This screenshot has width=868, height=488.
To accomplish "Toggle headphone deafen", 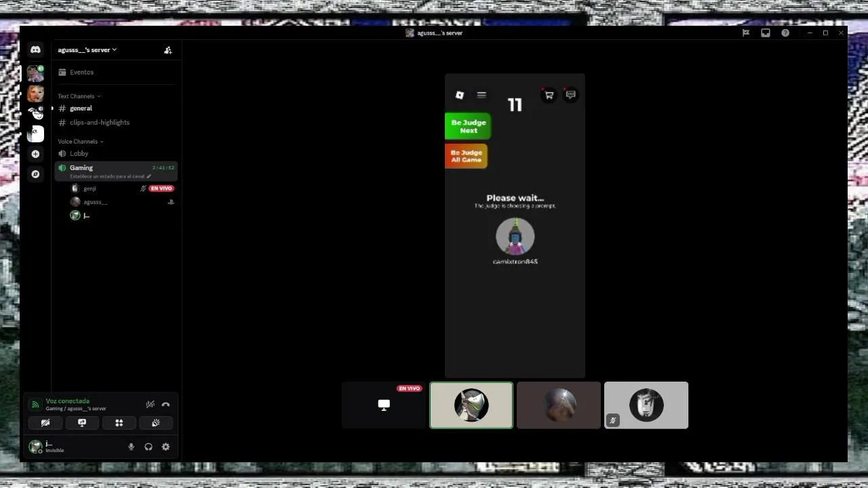I will click(x=149, y=447).
